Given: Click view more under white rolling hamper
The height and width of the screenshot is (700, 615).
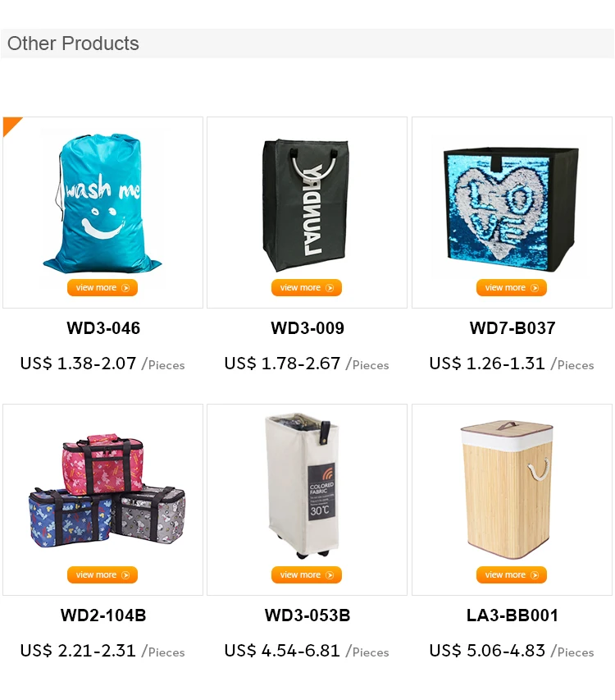Looking at the screenshot, I should click(307, 574).
